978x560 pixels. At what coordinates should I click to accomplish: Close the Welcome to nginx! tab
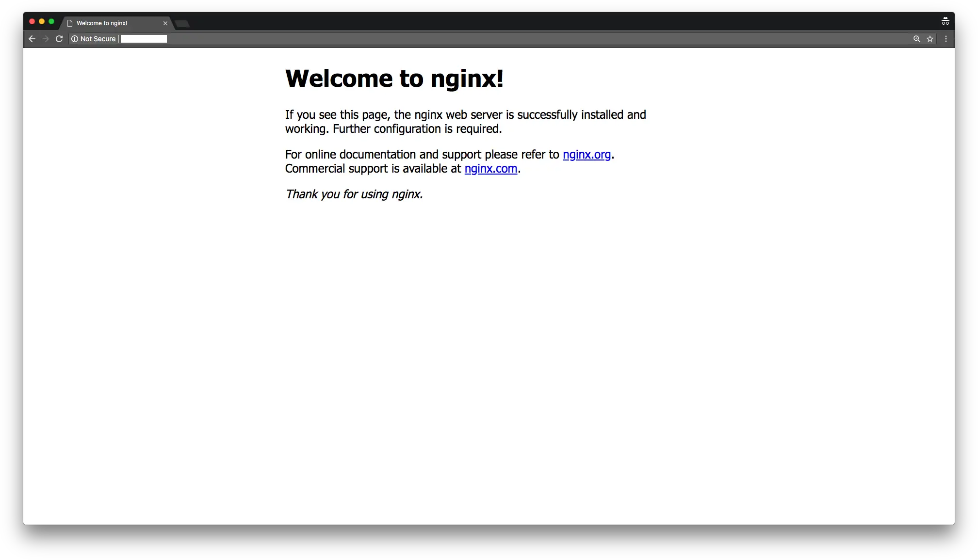tap(165, 23)
